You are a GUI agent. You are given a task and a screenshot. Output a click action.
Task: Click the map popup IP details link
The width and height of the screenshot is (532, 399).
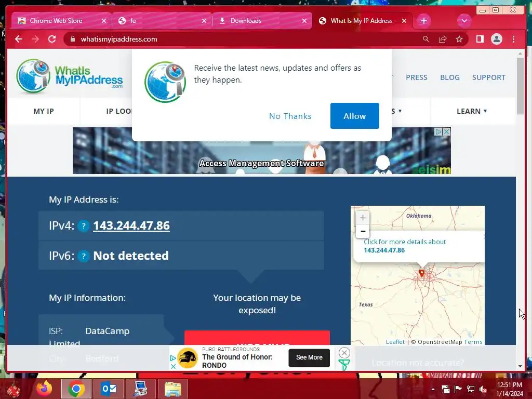point(404,246)
